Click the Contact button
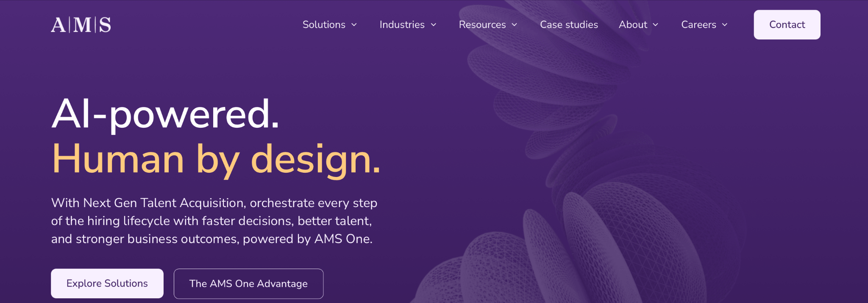Screen dimensions: 868x303 pos(787,25)
